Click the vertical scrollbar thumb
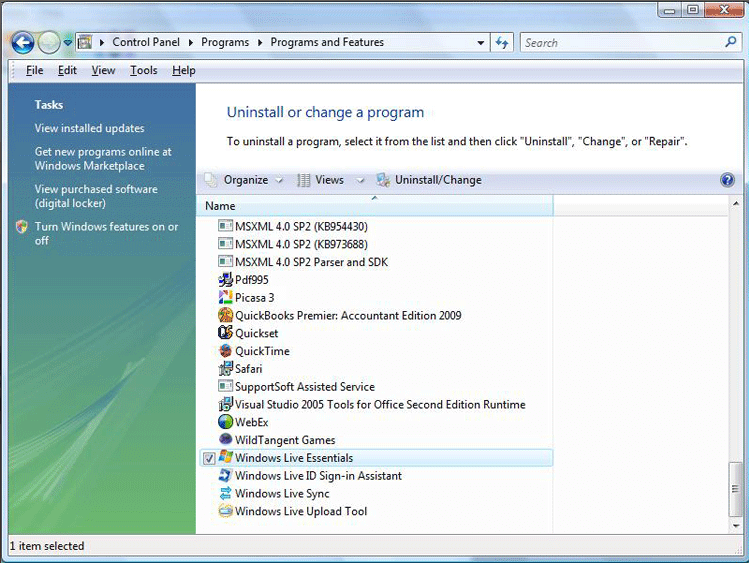 [735, 489]
